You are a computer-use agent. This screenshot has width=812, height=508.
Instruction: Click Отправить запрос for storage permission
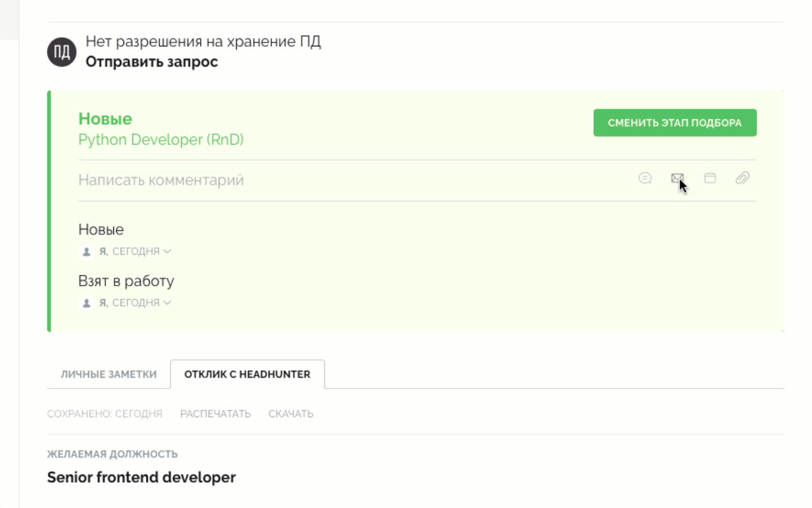151,62
